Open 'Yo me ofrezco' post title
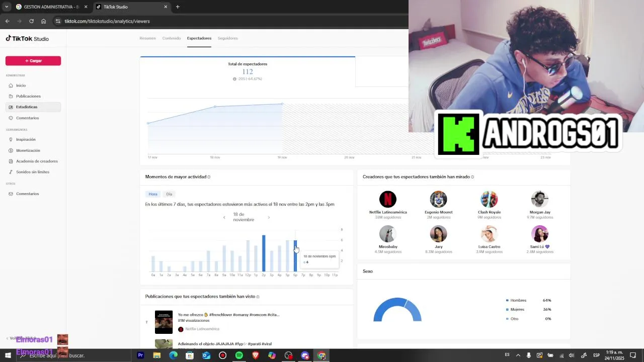Screen dimensions: 644x362 tap(228, 315)
